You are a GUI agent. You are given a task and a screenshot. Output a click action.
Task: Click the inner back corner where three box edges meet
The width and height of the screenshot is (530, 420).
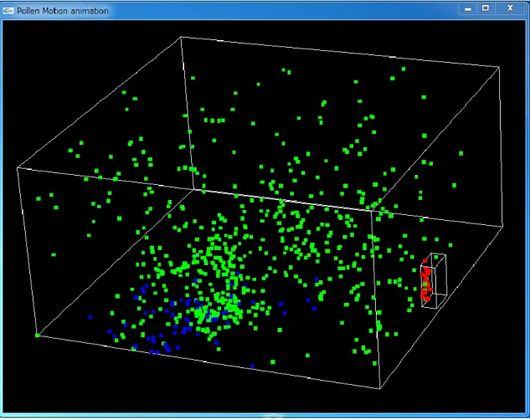coord(193,189)
